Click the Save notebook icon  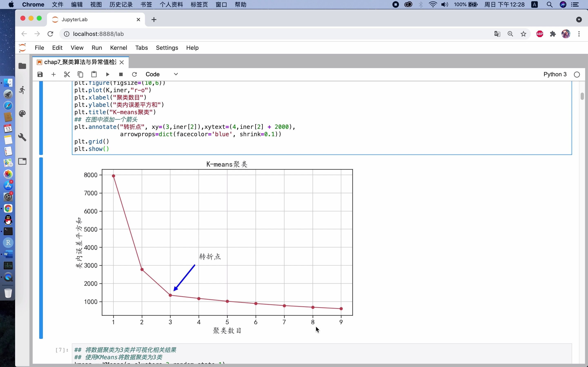tap(40, 74)
